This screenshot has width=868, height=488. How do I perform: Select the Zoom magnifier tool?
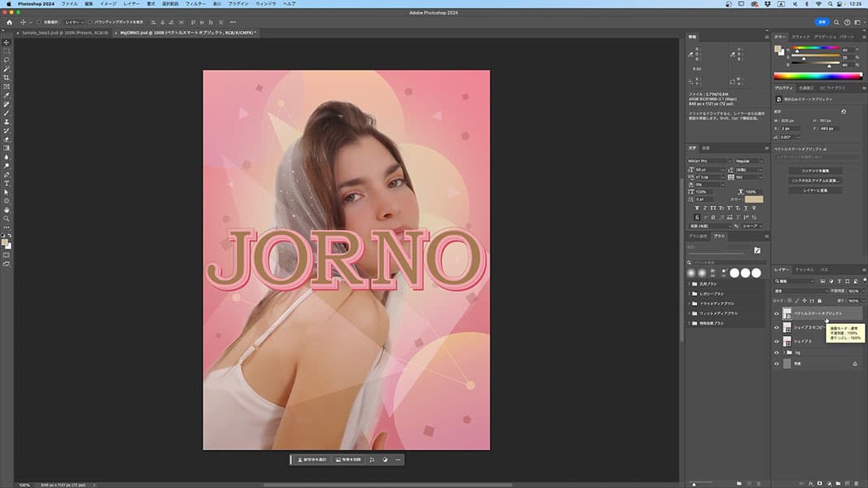[x=7, y=219]
